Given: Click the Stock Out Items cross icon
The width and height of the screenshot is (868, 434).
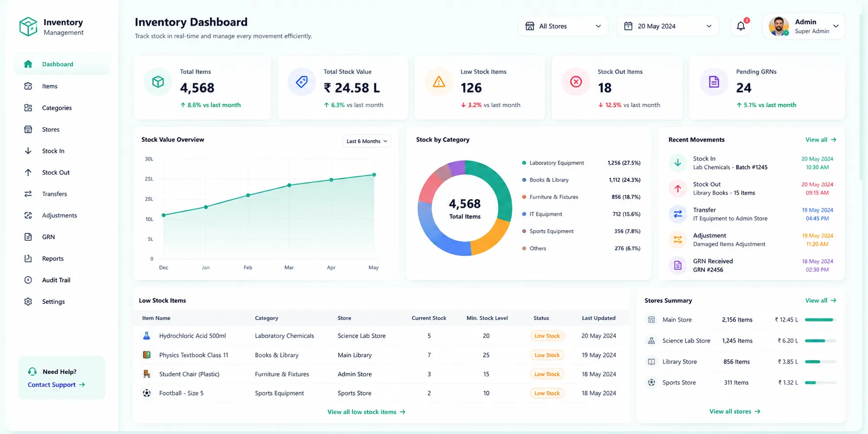Looking at the screenshot, I should [576, 82].
